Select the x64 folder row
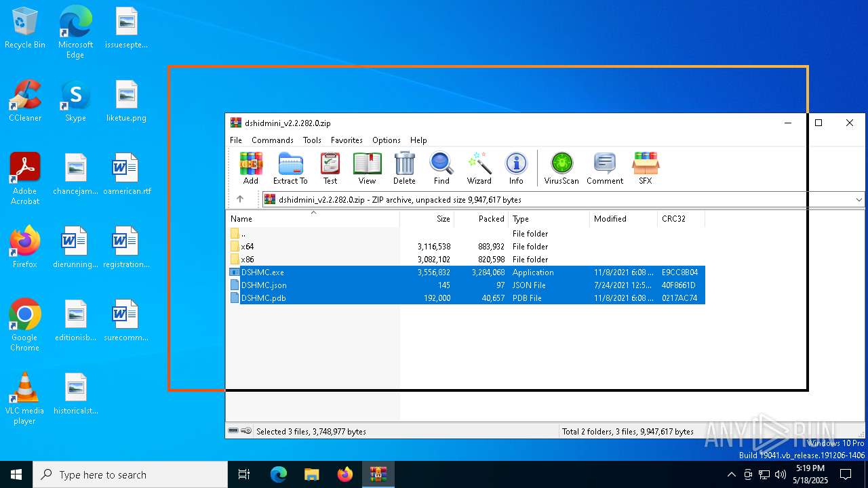 tap(465, 247)
